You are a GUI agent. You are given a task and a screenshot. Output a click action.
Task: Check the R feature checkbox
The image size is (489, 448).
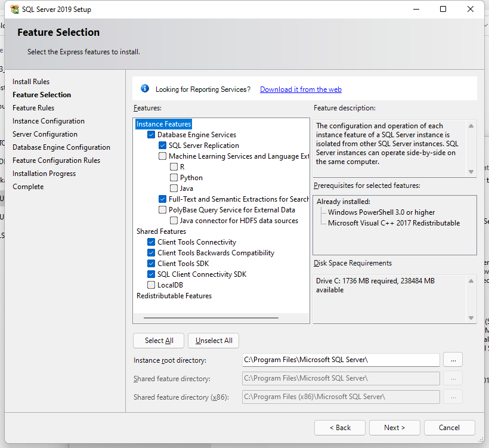(x=174, y=167)
